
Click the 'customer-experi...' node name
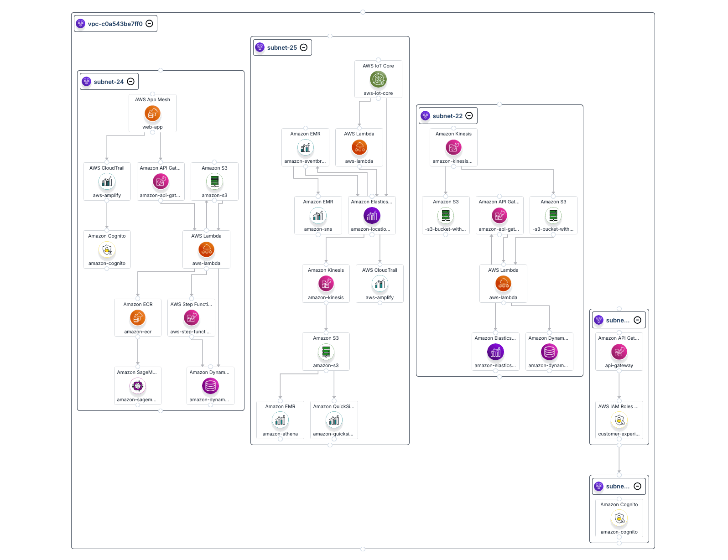tap(619, 434)
